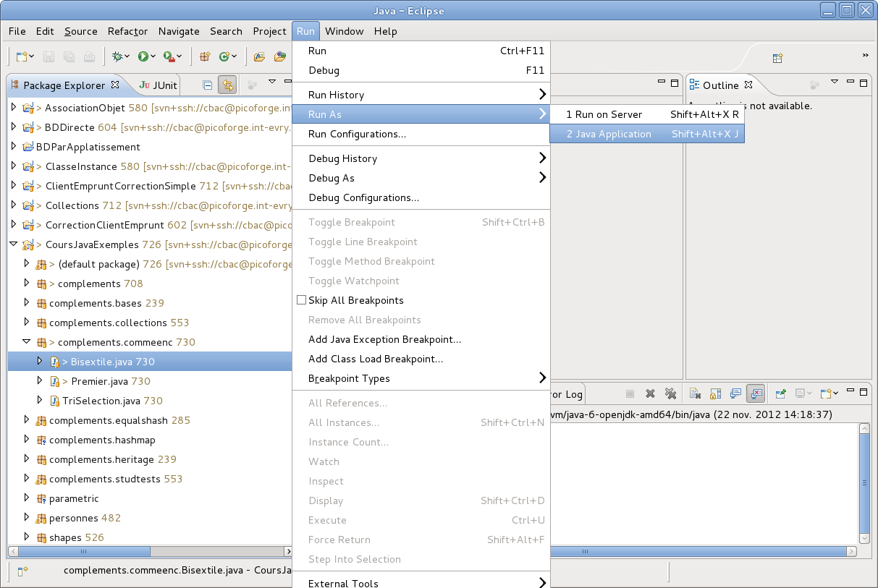Open the Open Console dropdown arrow
Image resolution: width=878 pixels, height=588 pixels.
[x=835, y=393]
